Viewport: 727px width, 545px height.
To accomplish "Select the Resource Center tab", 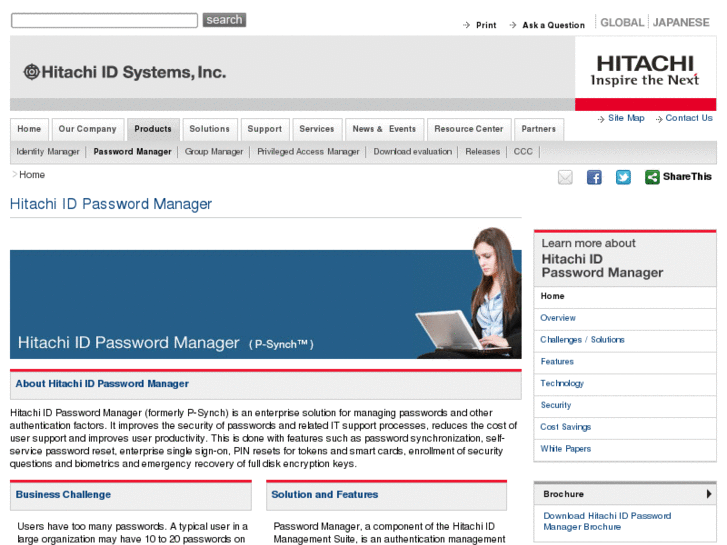I will (x=469, y=129).
